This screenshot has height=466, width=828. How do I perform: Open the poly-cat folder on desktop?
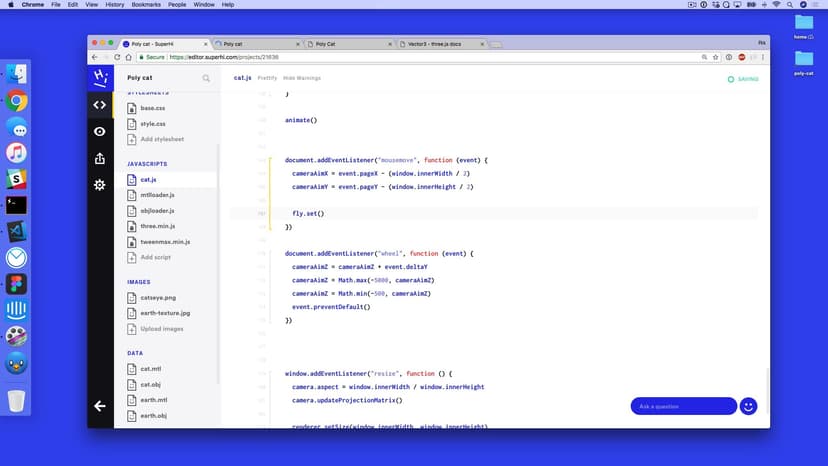803,62
